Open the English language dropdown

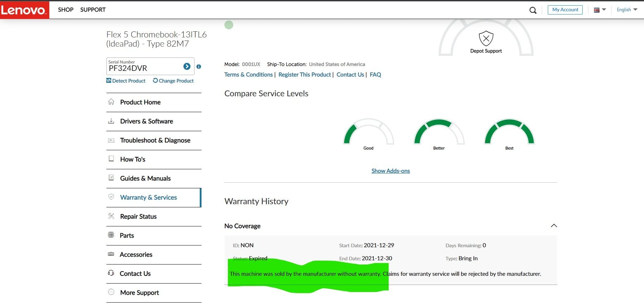click(x=627, y=10)
